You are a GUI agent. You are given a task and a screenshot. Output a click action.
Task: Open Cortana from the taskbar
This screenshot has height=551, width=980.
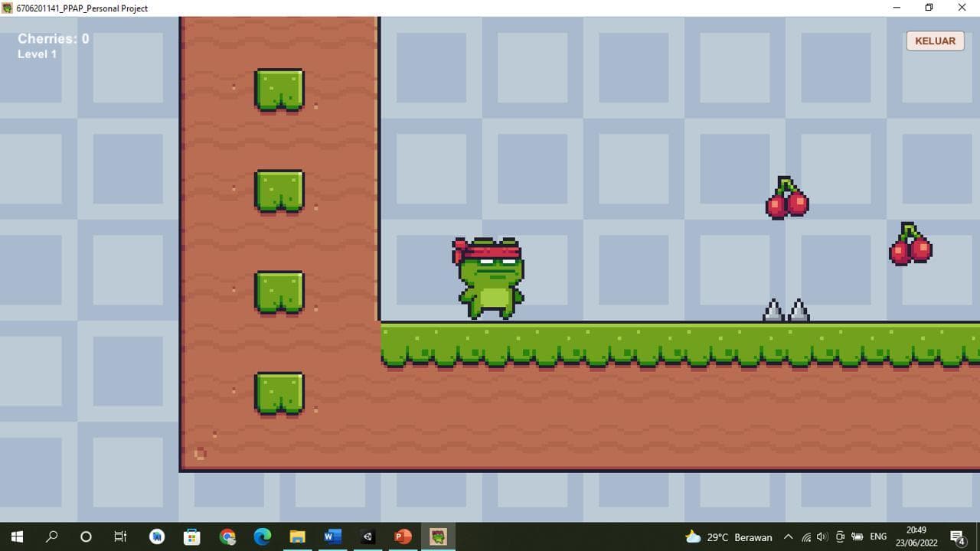point(86,536)
